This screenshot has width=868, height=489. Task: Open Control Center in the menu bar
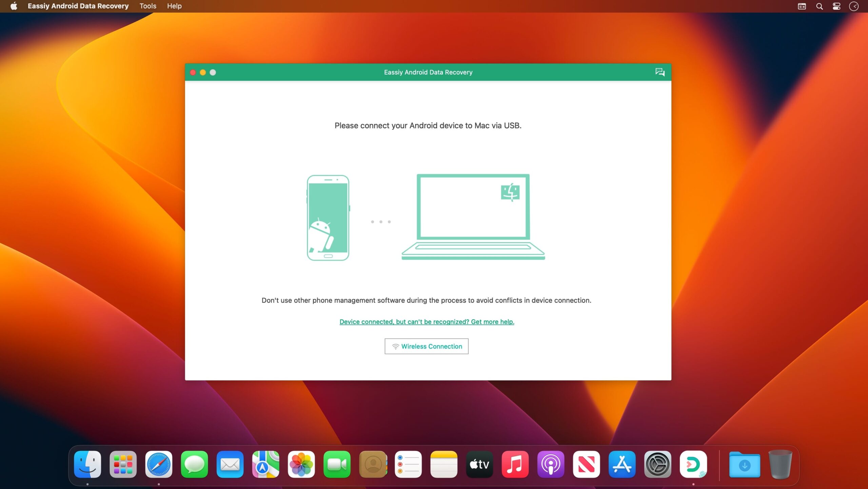836,6
